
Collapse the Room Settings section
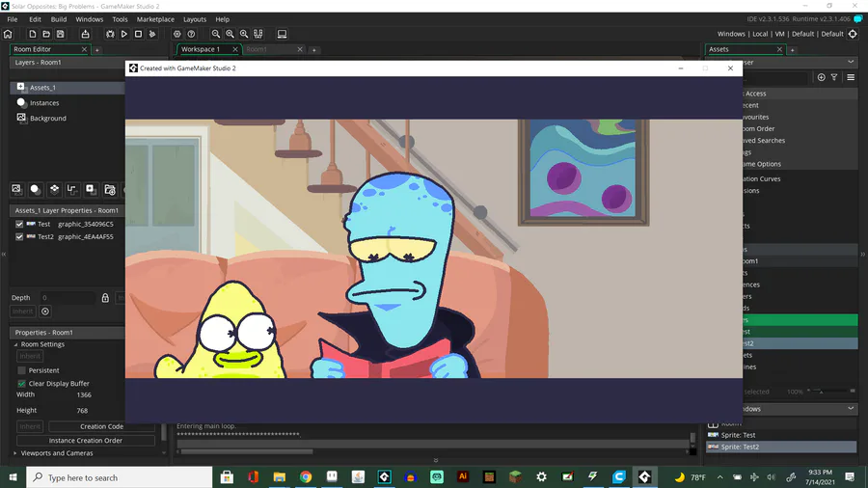[15, 344]
